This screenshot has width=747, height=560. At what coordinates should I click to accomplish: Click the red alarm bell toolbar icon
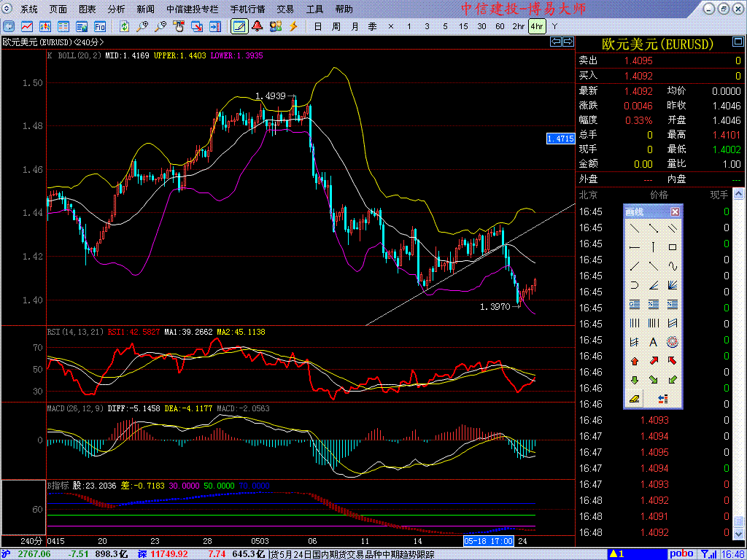(257, 26)
